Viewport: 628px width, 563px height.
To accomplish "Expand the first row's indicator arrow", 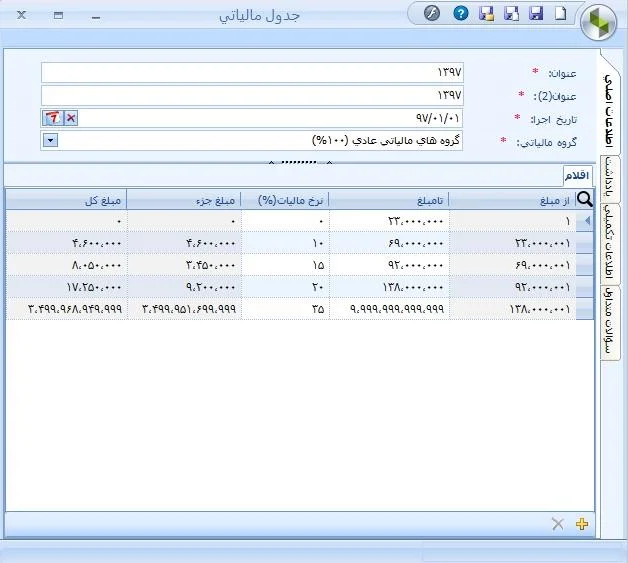I will (586, 221).
